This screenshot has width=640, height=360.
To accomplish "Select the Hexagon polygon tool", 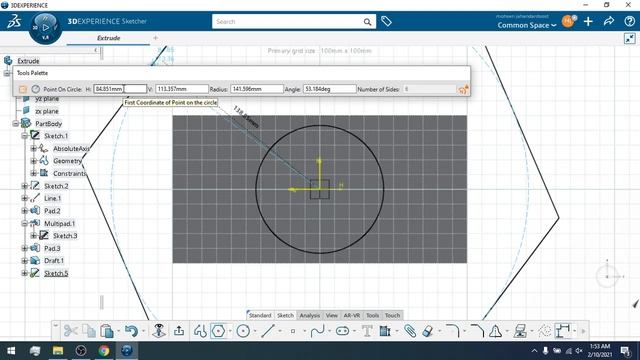I will coord(218,331).
